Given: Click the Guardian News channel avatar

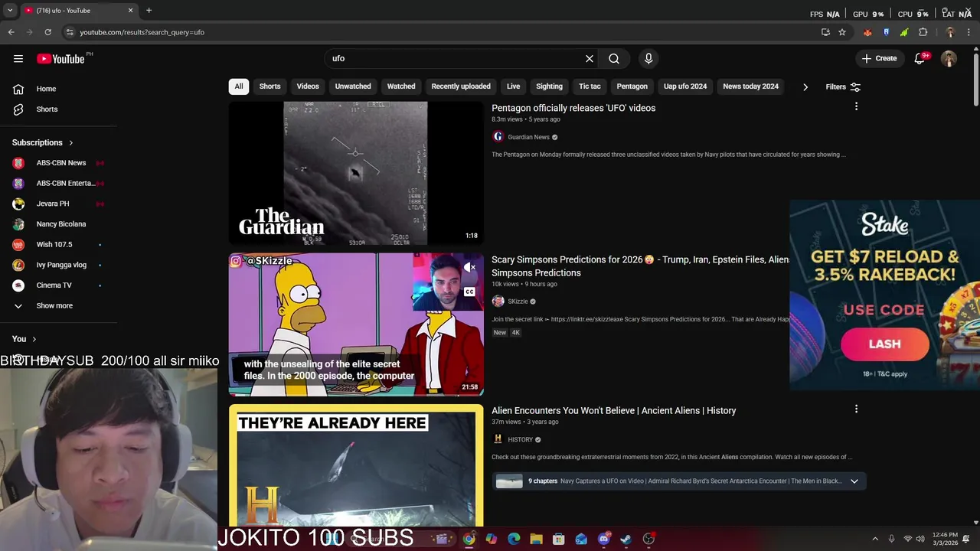Looking at the screenshot, I should (498, 137).
